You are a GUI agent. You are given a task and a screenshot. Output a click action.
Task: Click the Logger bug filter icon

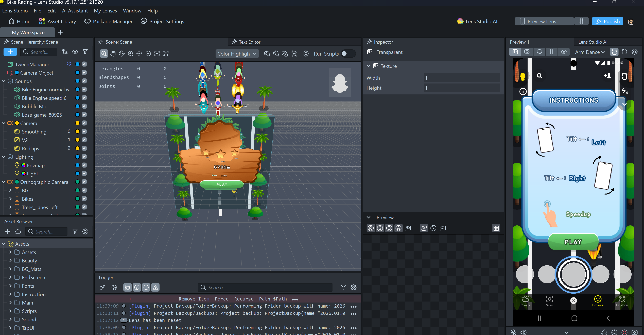128,288
